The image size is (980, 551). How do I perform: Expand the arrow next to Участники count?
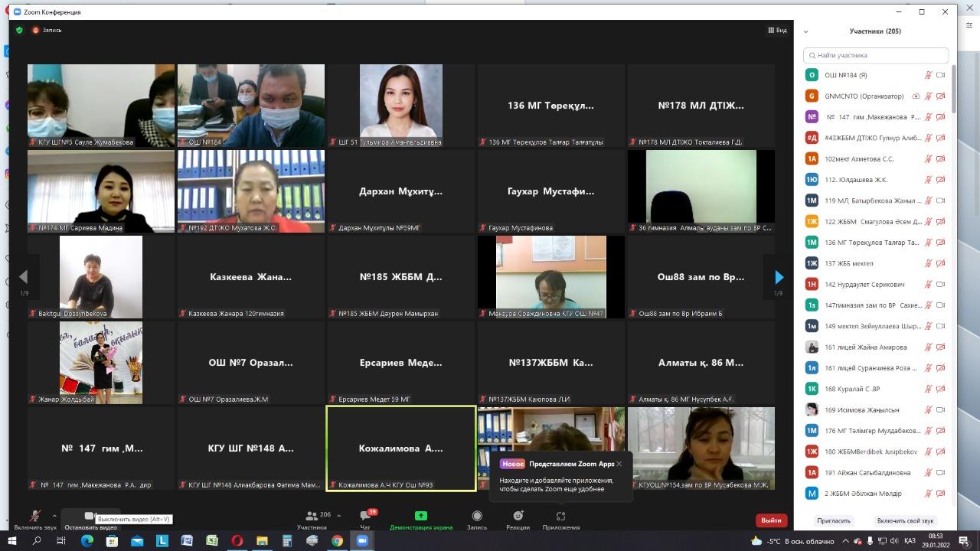point(338,516)
